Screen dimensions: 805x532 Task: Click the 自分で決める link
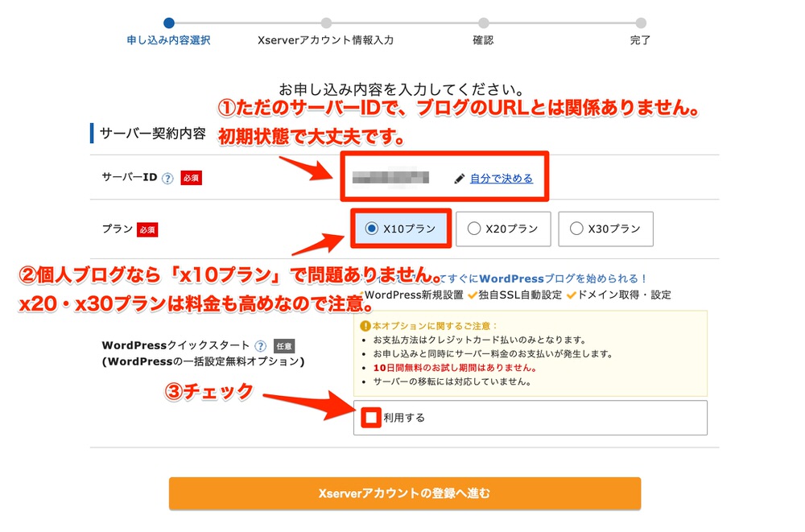pos(502,178)
